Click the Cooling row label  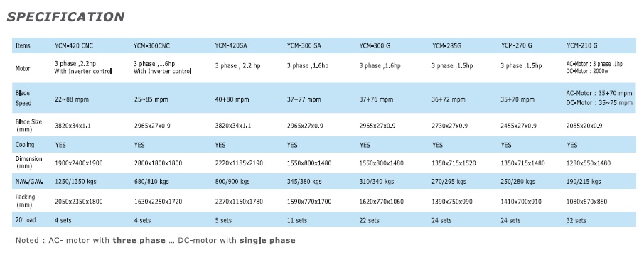pos(25,145)
